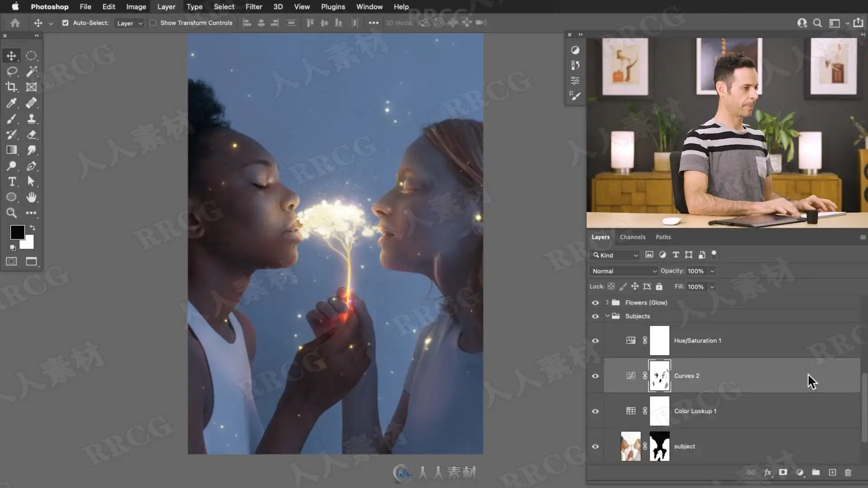This screenshot has height=488, width=868.
Task: Uncheck the Auto-Select checkbox
Action: (65, 23)
